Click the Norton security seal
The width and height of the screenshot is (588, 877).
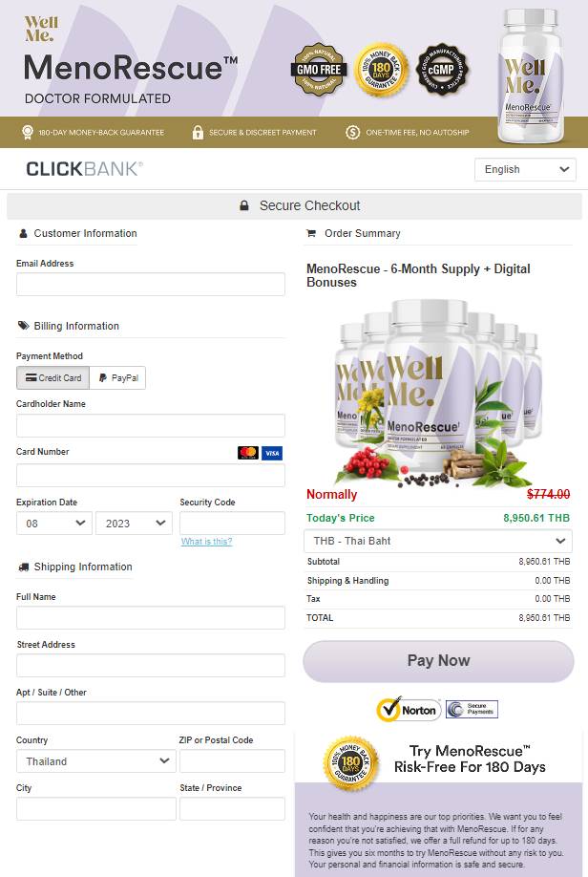pyautogui.click(x=409, y=709)
